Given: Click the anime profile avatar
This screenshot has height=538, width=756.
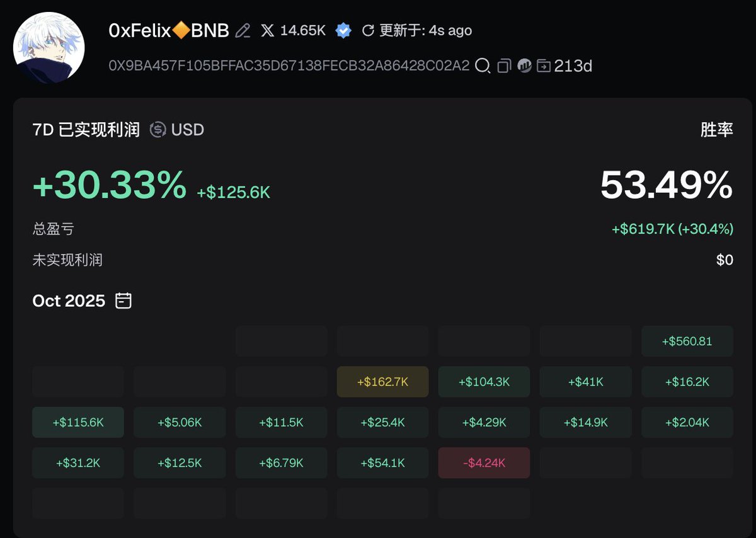Looking at the screenshot, I should coord(49,47).
